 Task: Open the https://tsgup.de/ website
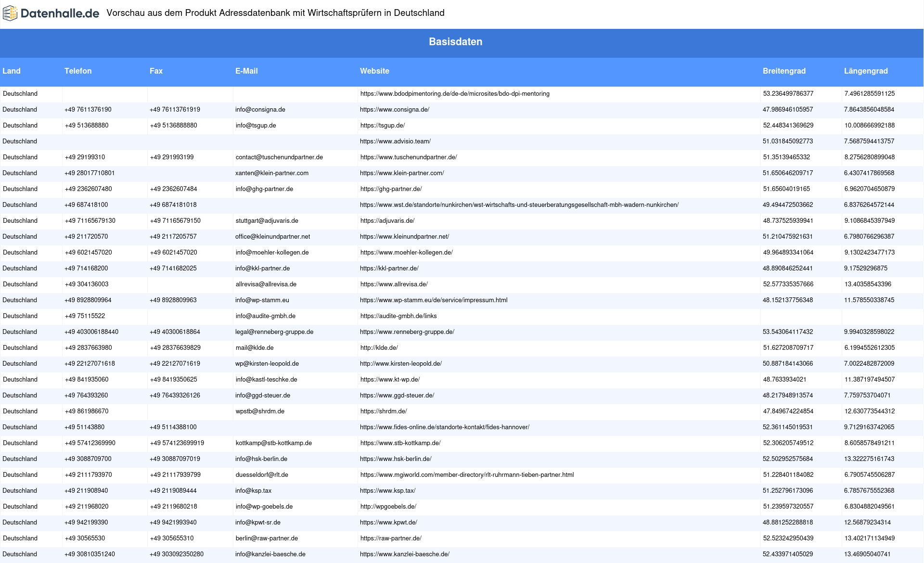point(383,126)
